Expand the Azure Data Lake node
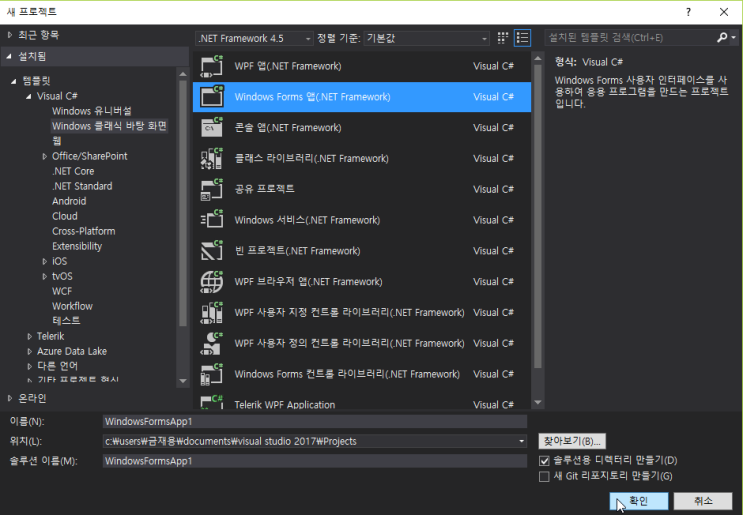Image resolution: width=743 pixels, height=515 pixels. 29,352
